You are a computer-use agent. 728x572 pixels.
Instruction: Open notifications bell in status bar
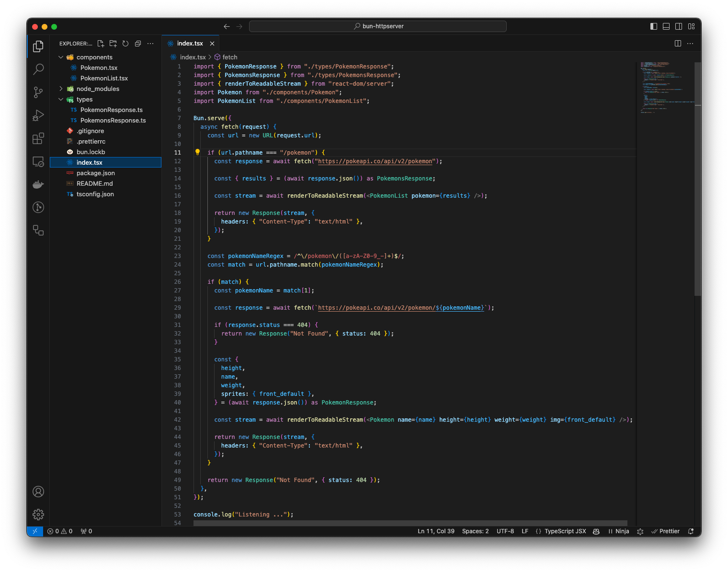click(691, 531)
